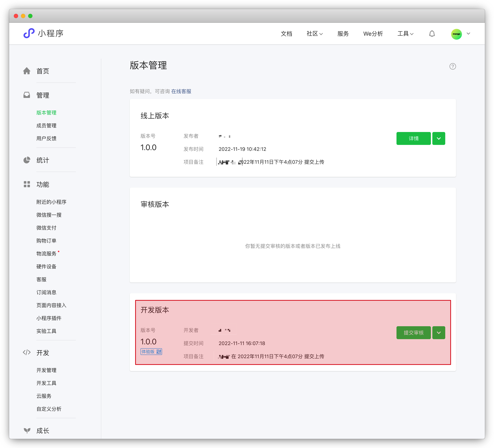Click the online version number 1.0.0
494x448 pixels.
(x=148, y=147)
